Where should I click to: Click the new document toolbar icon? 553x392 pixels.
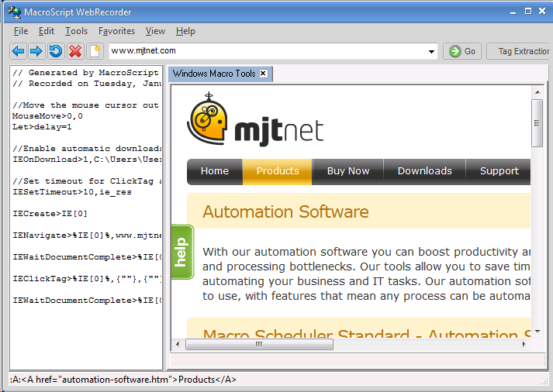[95, 51]
